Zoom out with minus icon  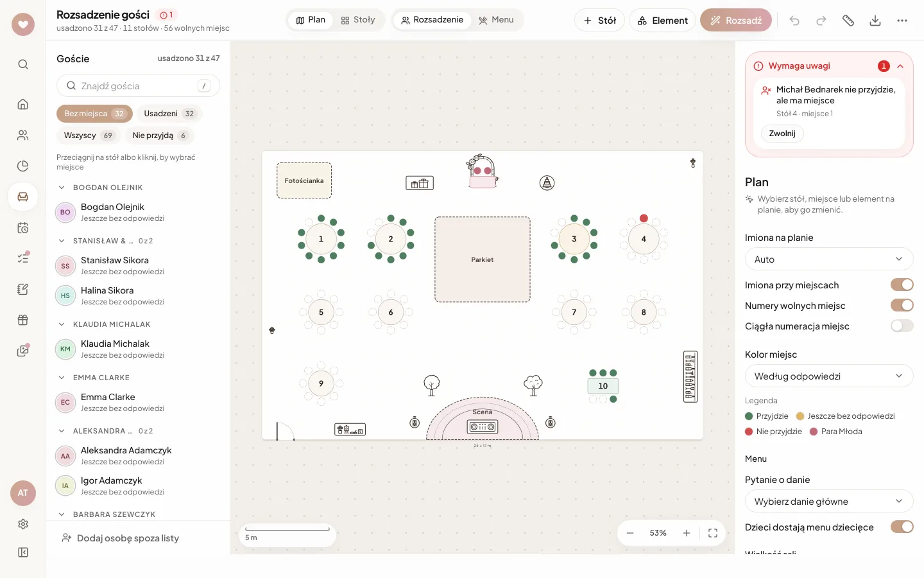[630, 533]
